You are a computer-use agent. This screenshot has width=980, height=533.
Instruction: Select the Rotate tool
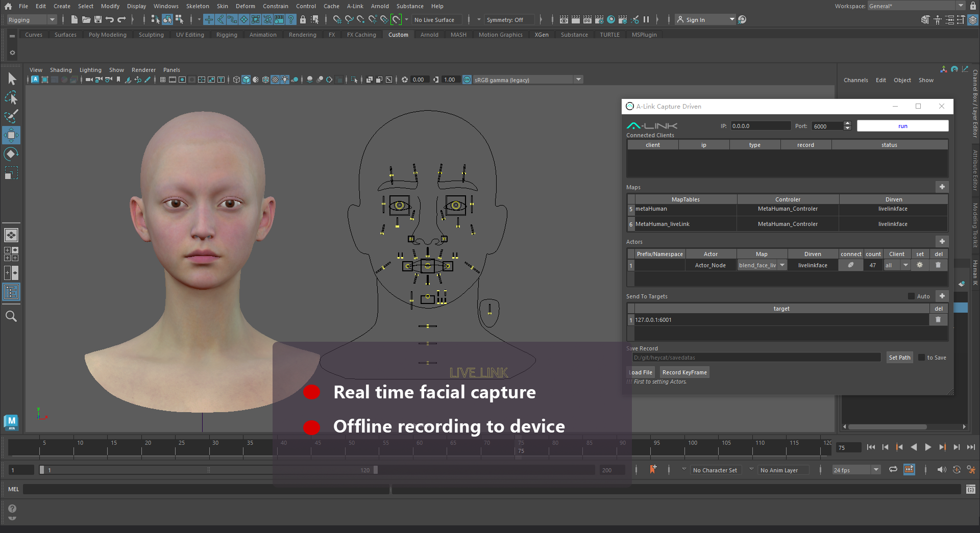[11, 154]
